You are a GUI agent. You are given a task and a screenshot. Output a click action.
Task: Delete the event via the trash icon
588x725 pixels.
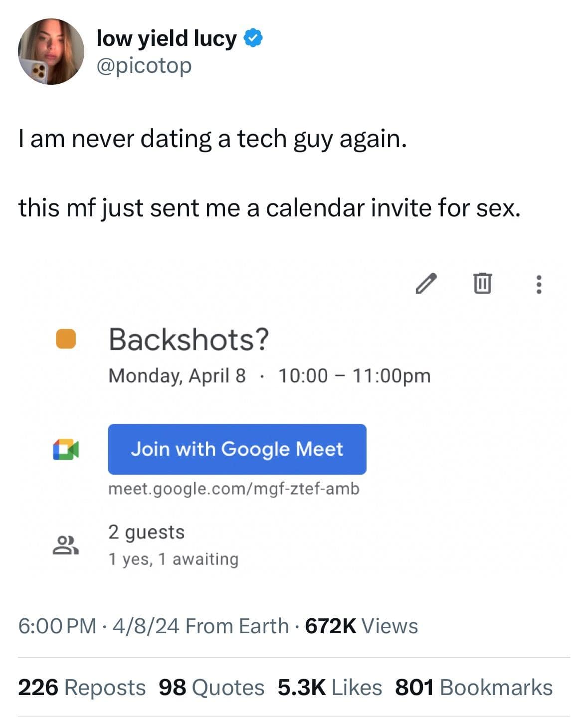point(481,285)
